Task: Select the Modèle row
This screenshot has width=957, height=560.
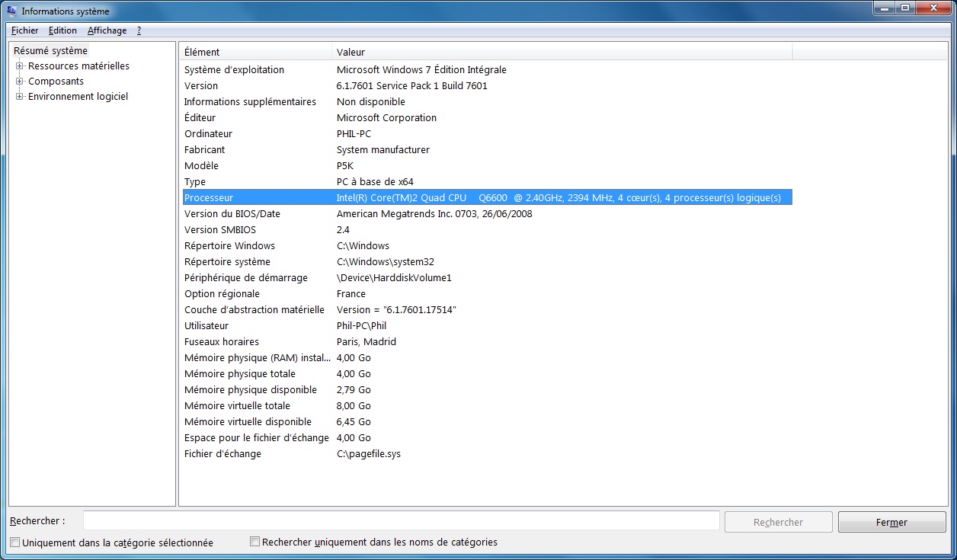Action: click(x=486, y=165)
